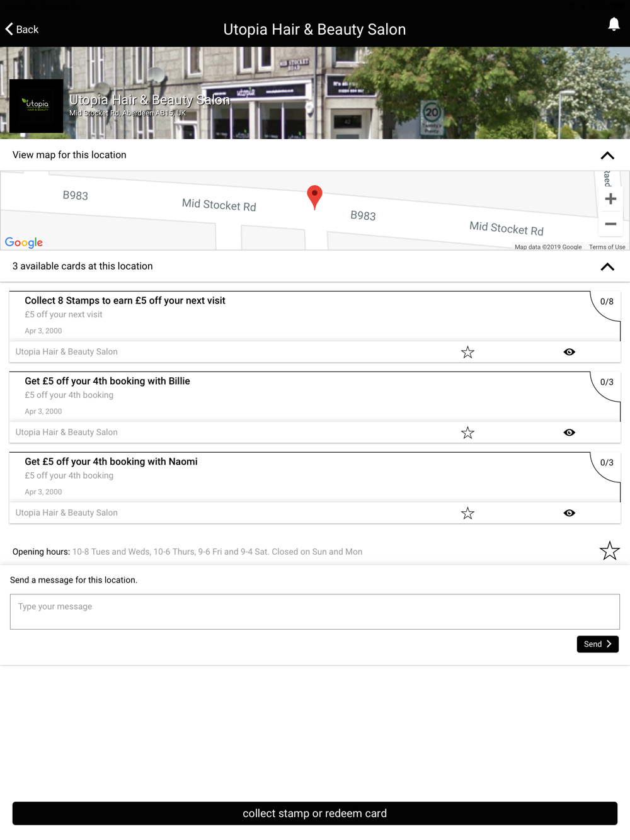The width and height of the screenshot is (630, 840).
Task: Star this location next to opening hours
Action: pos(610,551)
